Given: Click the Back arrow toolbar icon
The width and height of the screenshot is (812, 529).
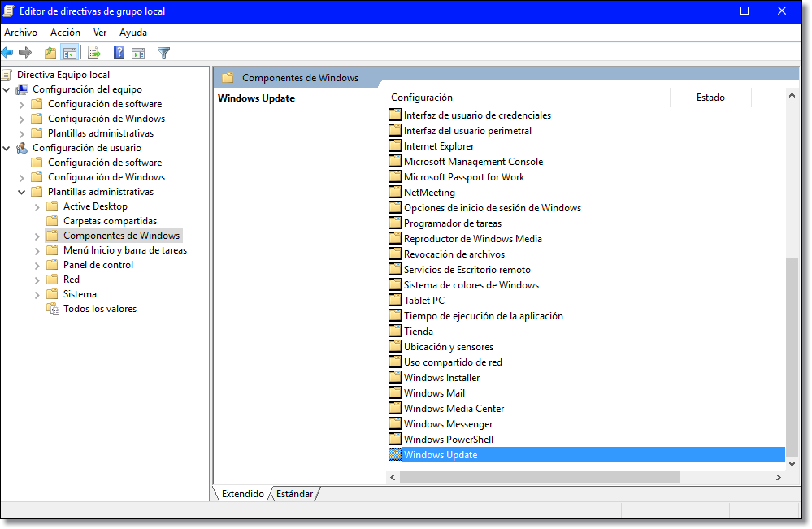Looking at the screenshot, I should 7,52.
